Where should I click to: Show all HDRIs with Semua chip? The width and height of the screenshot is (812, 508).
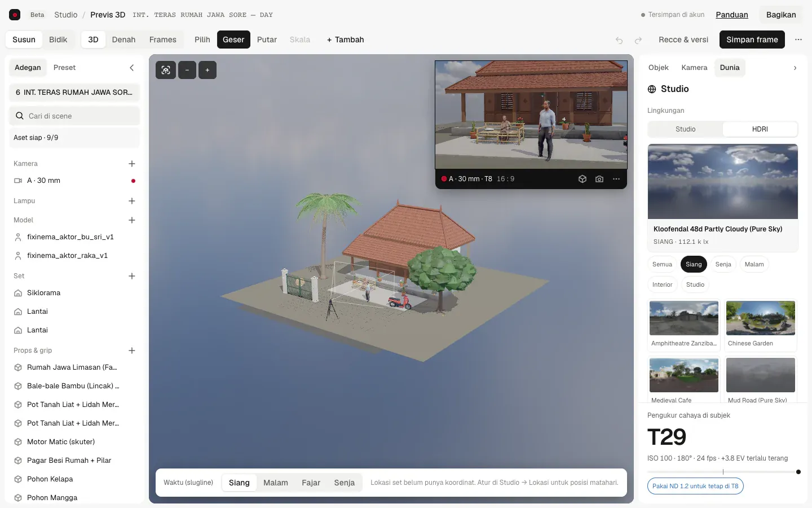[662, 264]
